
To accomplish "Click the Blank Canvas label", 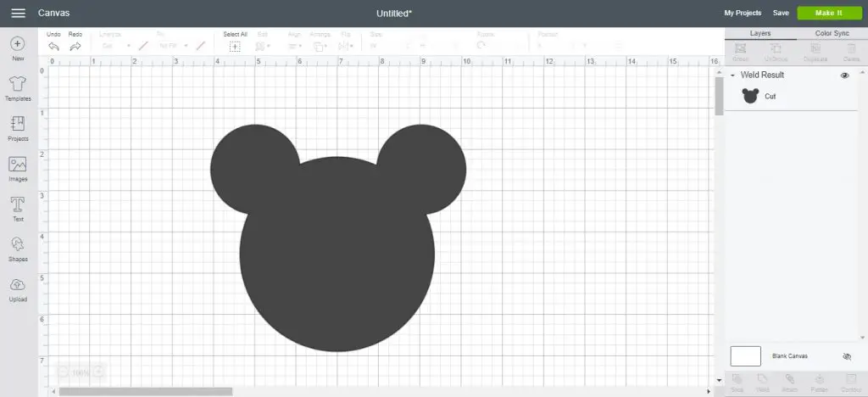I will [x=790, y=356].
